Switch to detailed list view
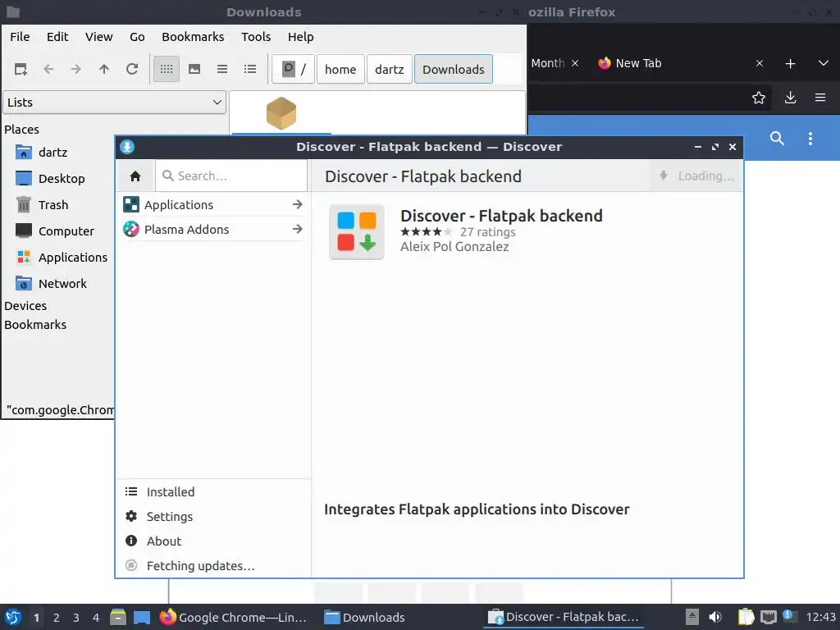The image size is (840, 630). 250,69
